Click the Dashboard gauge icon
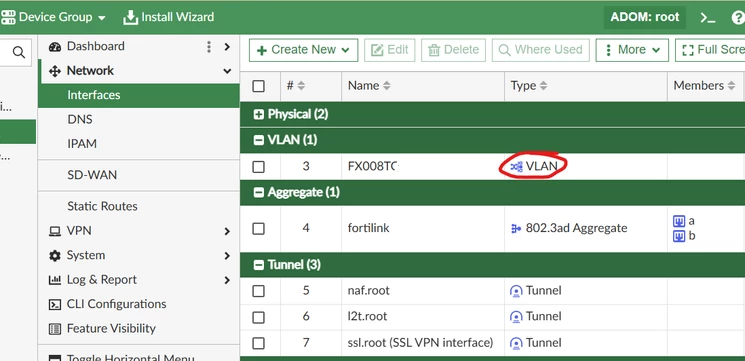 click(x=55, y=47)
